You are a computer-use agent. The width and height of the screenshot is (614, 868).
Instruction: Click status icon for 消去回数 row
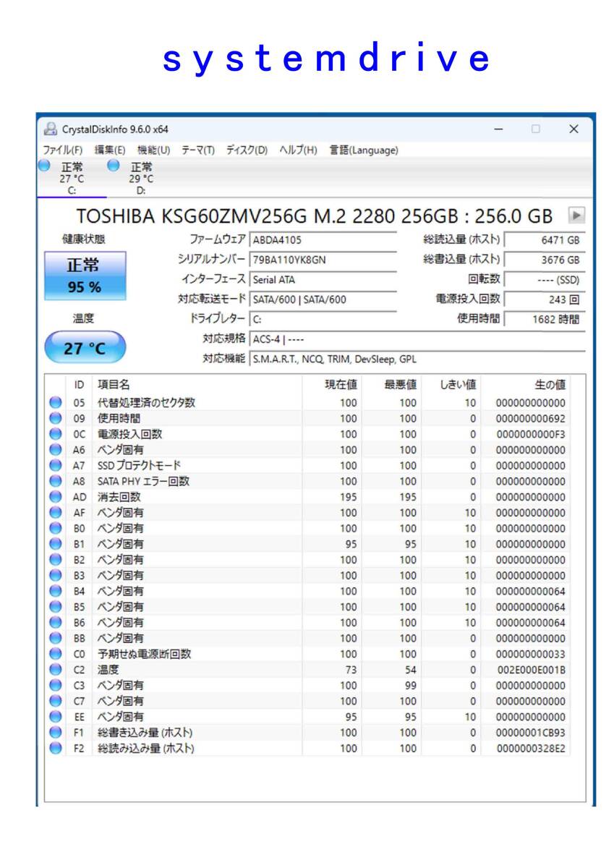point(55,497)
